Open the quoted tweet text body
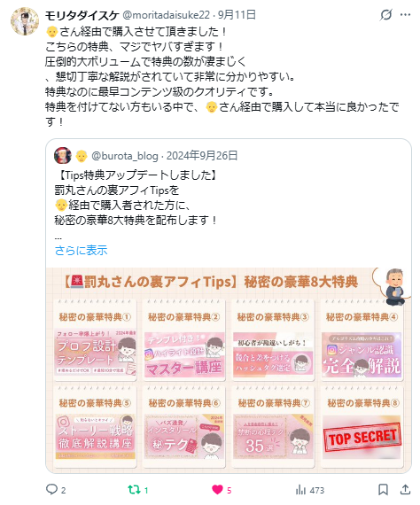 (x=136, y=198)
